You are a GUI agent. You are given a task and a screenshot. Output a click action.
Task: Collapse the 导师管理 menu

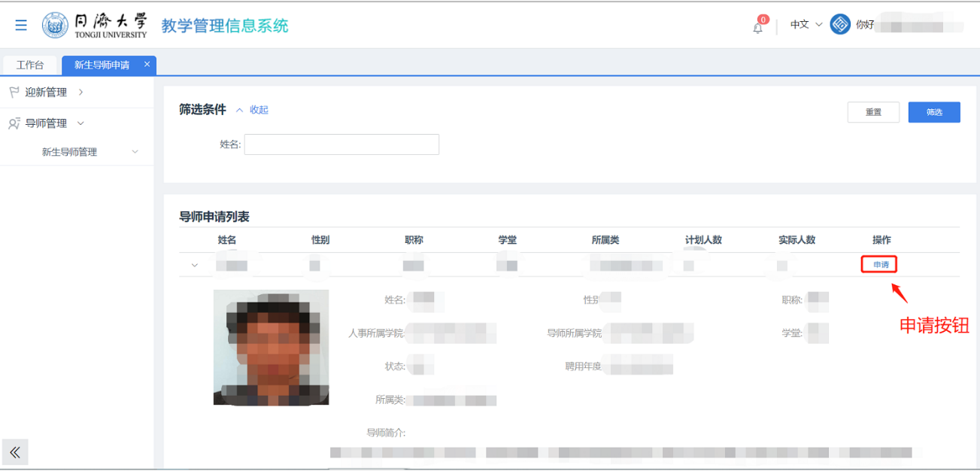[x=54, y=123]
